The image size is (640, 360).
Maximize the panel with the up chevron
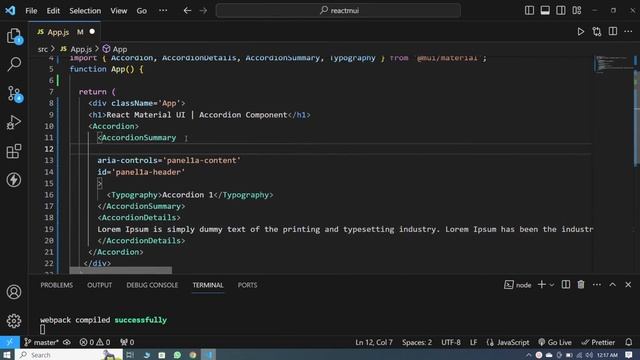(613, 284)
